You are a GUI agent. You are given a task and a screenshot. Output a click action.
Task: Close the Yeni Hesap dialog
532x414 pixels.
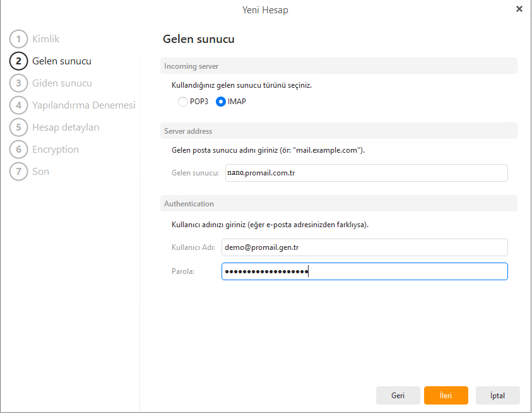click(x=519, y=9)
